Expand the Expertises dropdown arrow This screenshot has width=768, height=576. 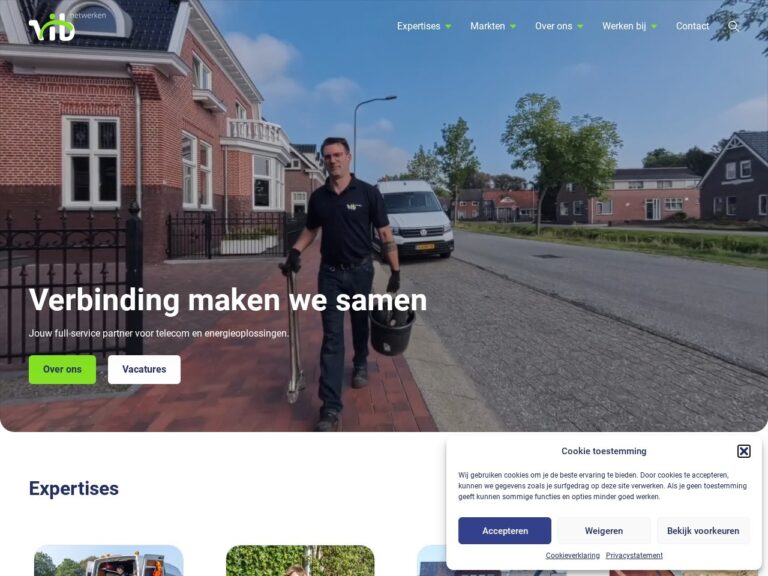point(448,26)
